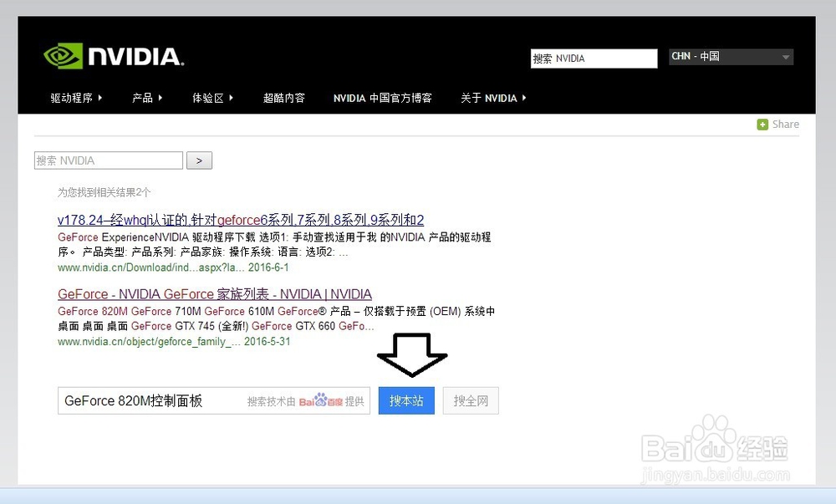Click the GeForce 820M GeForce 710M snippet text
Viewport: 836px width, 504px height.
[276, 318]
